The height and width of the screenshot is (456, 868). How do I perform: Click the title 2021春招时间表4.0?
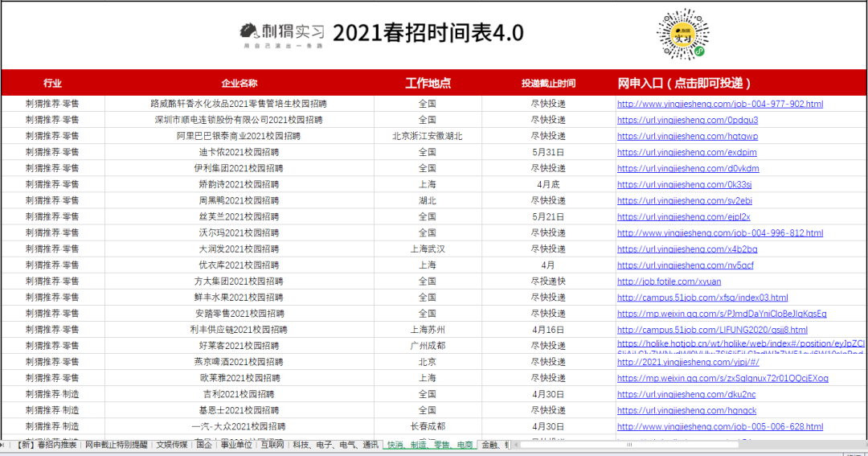coord(428,33)
